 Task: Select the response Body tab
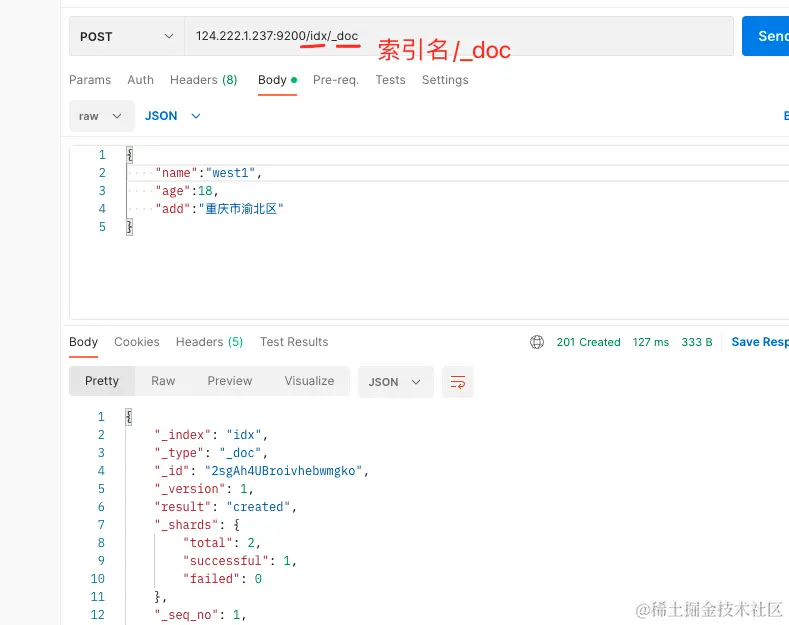(84, 342)
